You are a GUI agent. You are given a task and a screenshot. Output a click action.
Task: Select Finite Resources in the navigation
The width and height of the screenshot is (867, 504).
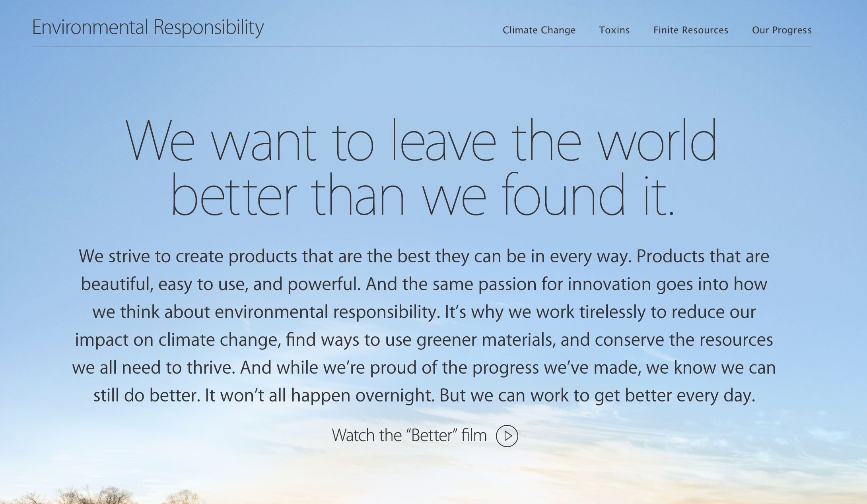(690, 30)
